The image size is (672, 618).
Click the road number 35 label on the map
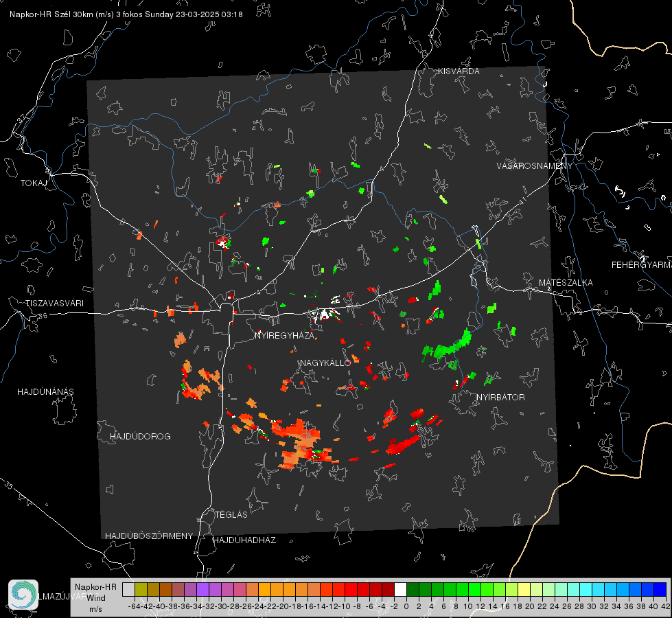point(8,485)
